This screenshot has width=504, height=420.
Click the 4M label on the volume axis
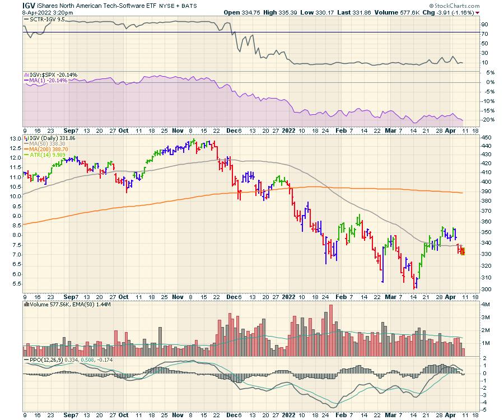pyautogui.click(x=486, y=304)
